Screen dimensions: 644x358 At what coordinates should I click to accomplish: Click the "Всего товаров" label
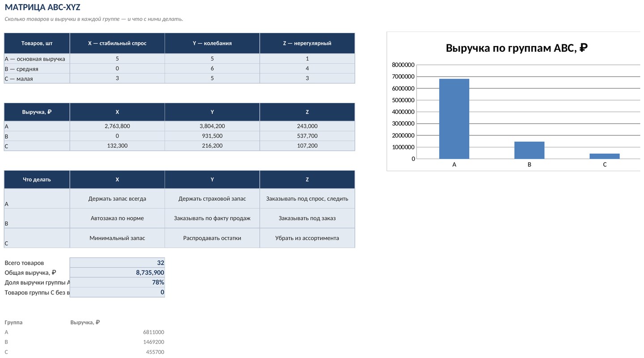[x=24, y=263]
